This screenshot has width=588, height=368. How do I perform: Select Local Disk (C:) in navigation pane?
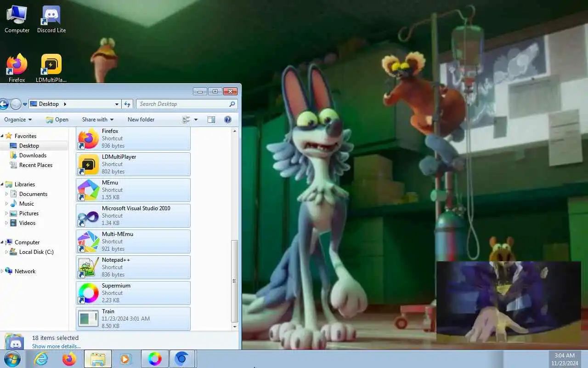coord(36,252)
